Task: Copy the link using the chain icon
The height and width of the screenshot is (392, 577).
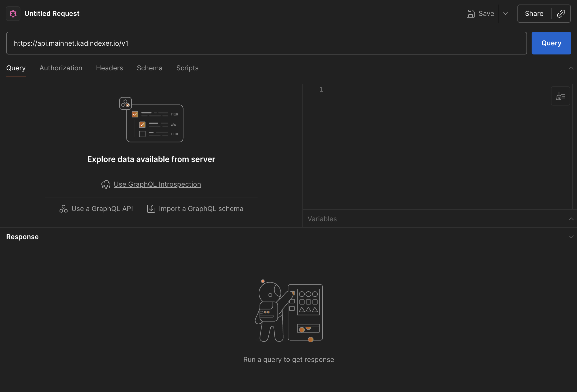Action: [x=561, y=14]
